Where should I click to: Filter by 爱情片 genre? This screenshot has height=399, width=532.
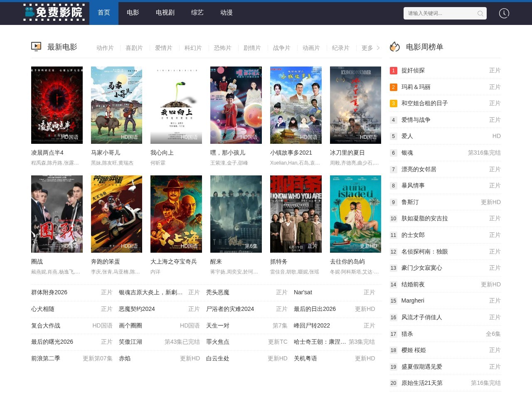pos(164,48)
